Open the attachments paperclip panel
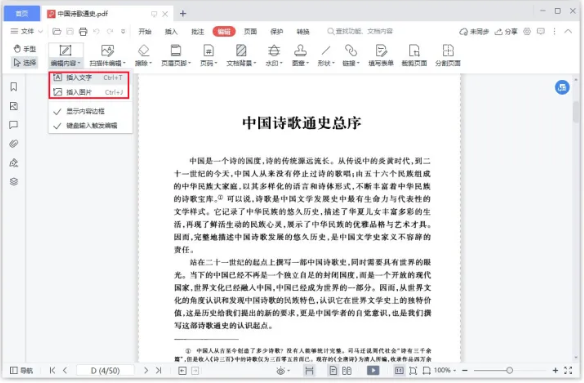584x383 pixels. pos(14,143)
